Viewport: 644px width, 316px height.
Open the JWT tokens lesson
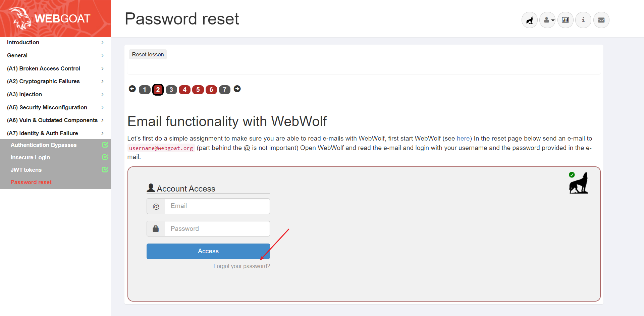26,170
